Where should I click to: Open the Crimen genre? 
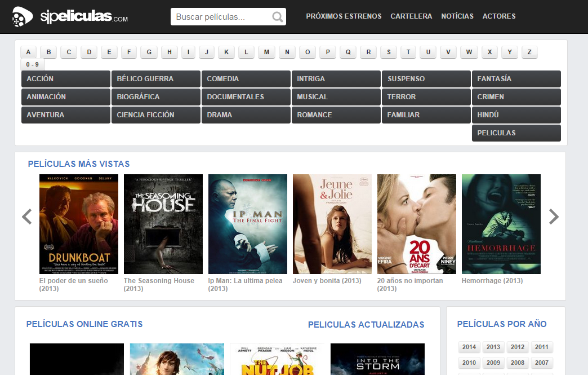pos(516,97)
